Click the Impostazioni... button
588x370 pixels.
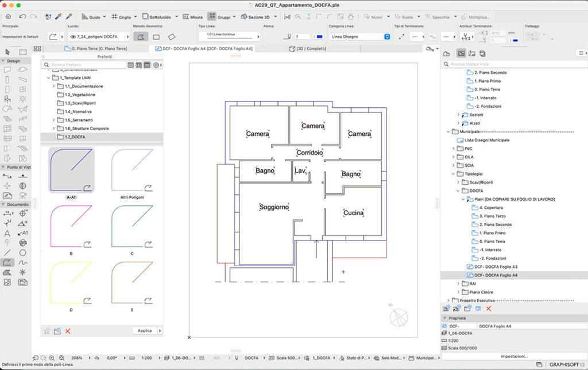[514, 356]
